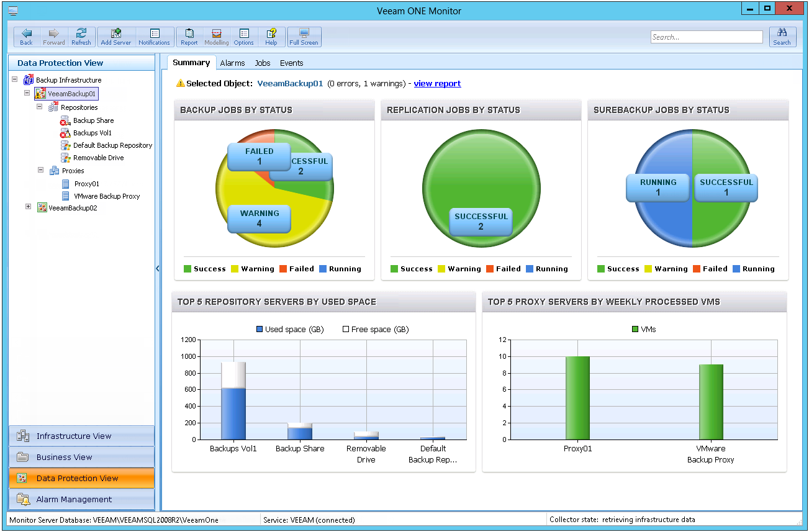
Task: Open the Alarm Management pane
Action: tap(81, 499)
